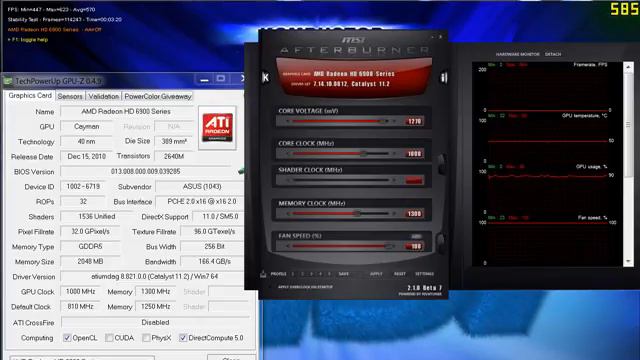Viewport: 640px width, 360px height.
Task: Toggle the fan speed Auto button
Action: coord(416,236)
